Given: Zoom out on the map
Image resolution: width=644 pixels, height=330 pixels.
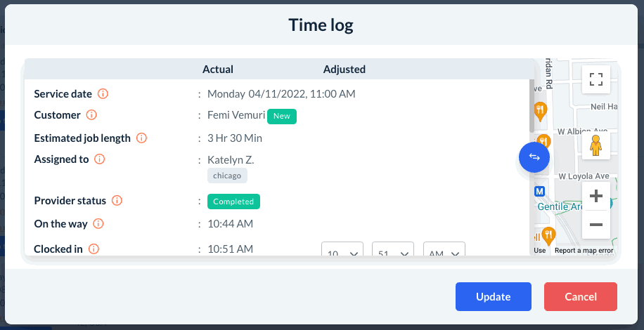Looking at the screenshot, I should (x=596, y=225).
